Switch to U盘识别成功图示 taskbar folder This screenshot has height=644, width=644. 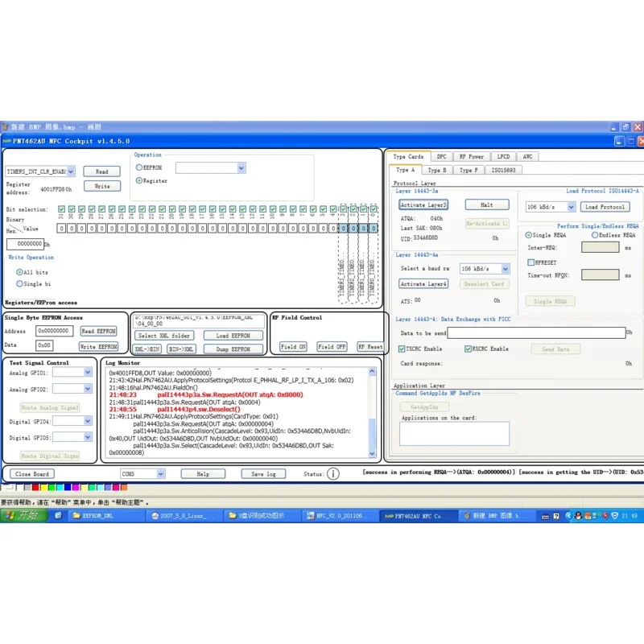262,515
